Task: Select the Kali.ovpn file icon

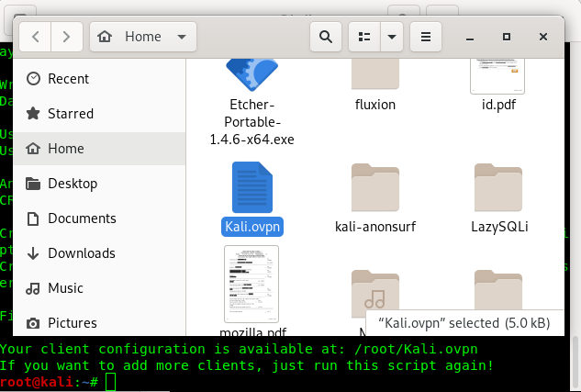Action: click(252, 187)
